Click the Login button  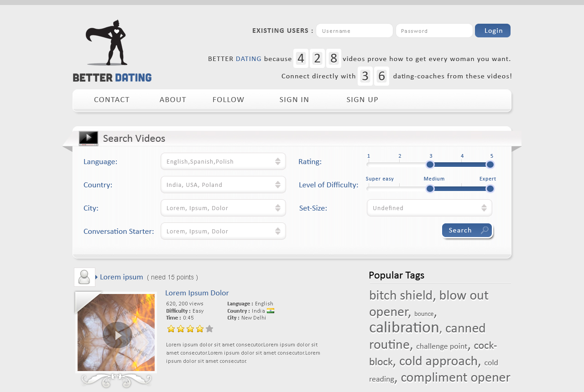(492, 31)
